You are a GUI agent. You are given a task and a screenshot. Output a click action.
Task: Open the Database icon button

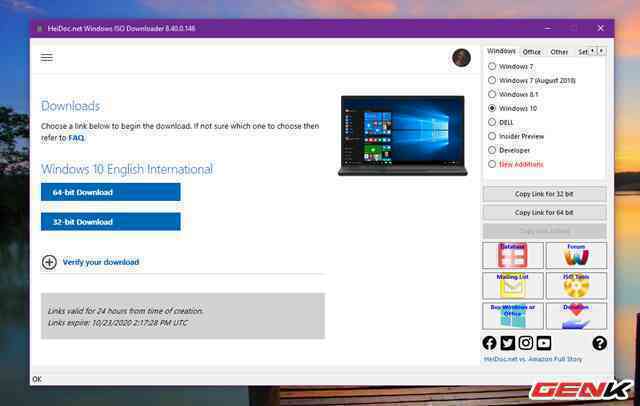[x=513, y=255]
